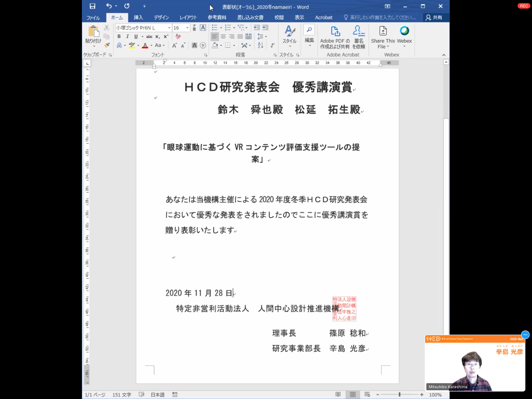Decrease paragraph indent
Image resolution: width=532 pixels, height=399 pixels.
[257, 27]
